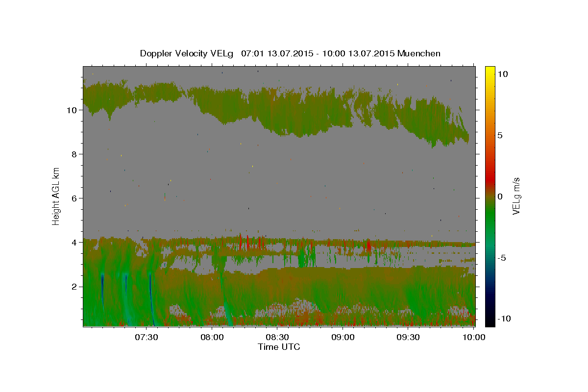
Task: Click the height tick label '2'
Action: coord(74,287)
